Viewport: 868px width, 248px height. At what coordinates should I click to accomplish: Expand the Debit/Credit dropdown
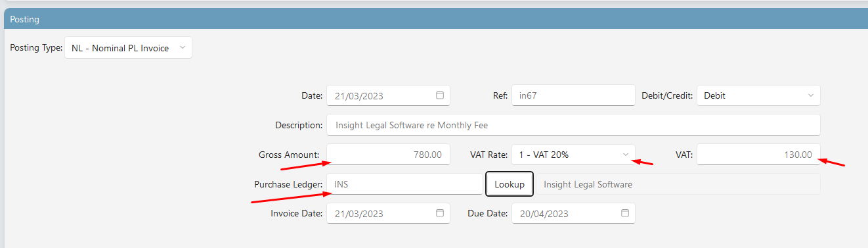(x=758, y=95)
